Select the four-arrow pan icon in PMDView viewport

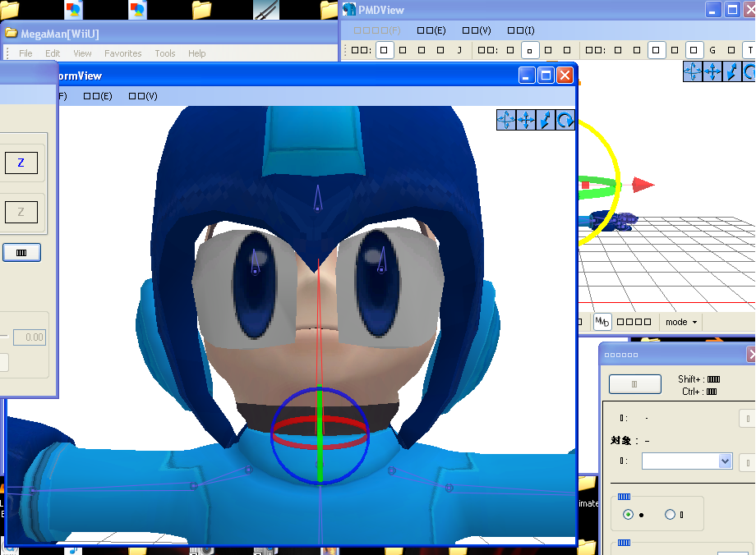pos(712,71)
